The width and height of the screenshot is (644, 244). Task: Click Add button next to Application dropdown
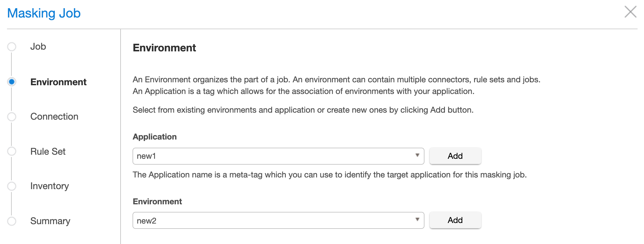tap(455, 156)
